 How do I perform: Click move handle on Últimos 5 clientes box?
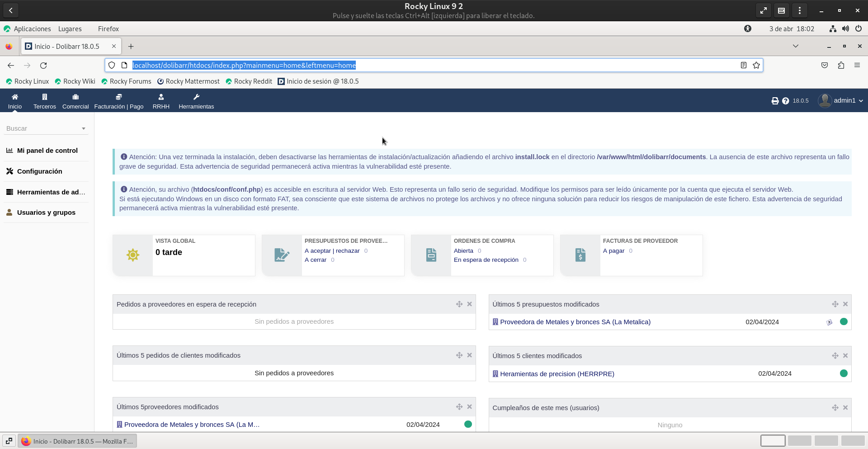coord(835,356)
